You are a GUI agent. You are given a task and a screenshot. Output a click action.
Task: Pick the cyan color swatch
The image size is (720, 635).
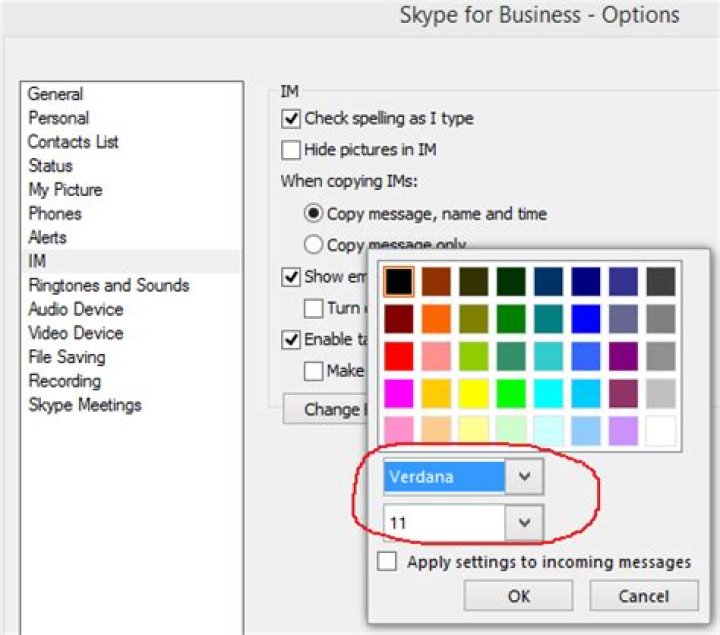tap(548, 393)
